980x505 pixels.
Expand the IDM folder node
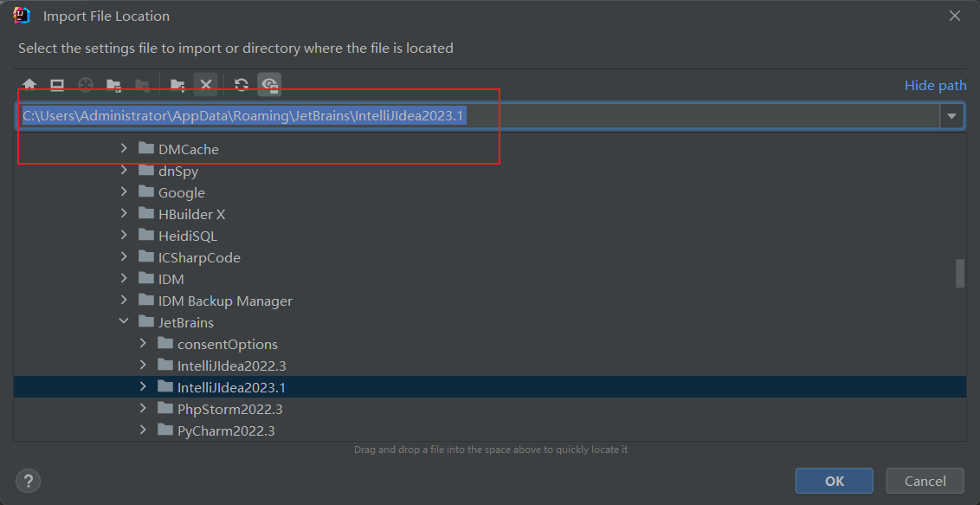point(124,279)
